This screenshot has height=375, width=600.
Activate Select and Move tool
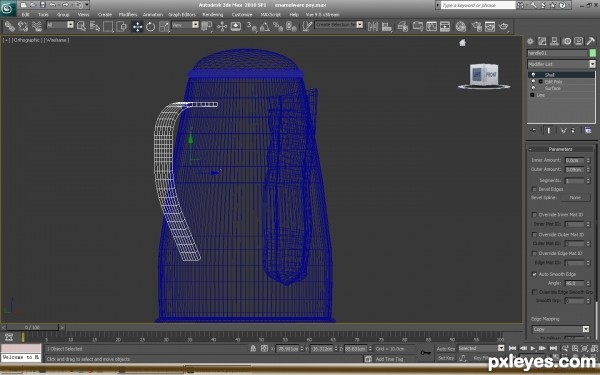tap(137, 26)
